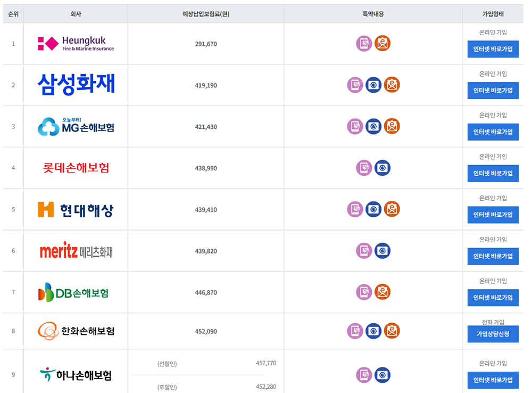The width and height of the screenshot is (532, 393).
Task: Click the email rider icon in Heungkuk row
Action: coord(383,44)
